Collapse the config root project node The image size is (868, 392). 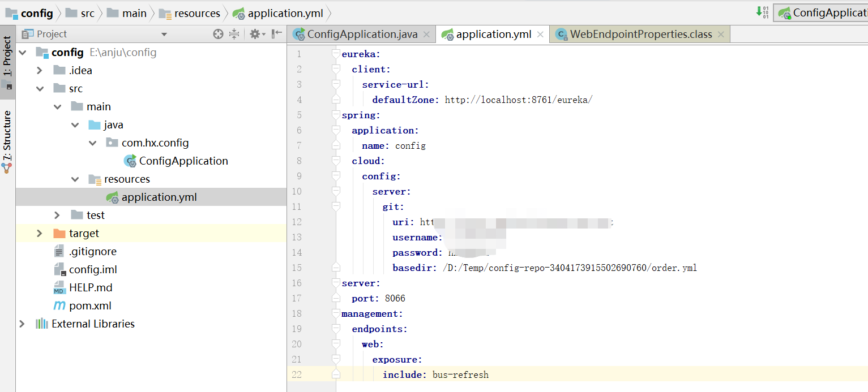[22, 53]
